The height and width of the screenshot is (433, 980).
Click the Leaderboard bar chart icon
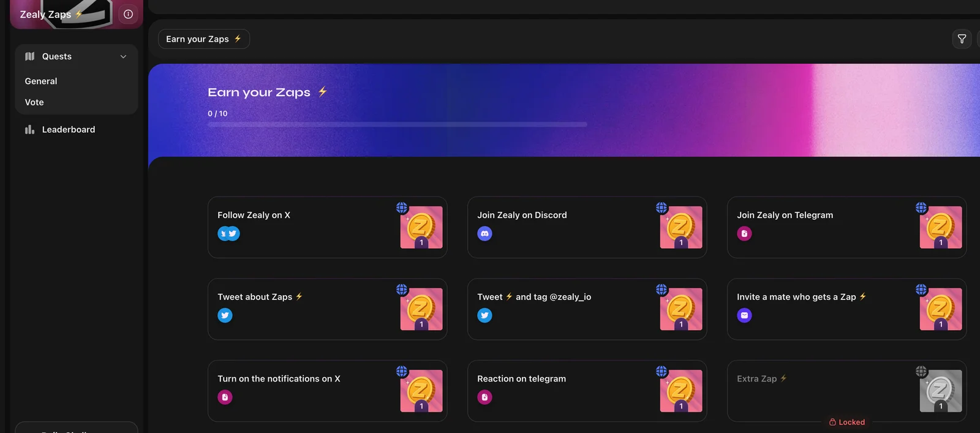click(x=29, y=129)
